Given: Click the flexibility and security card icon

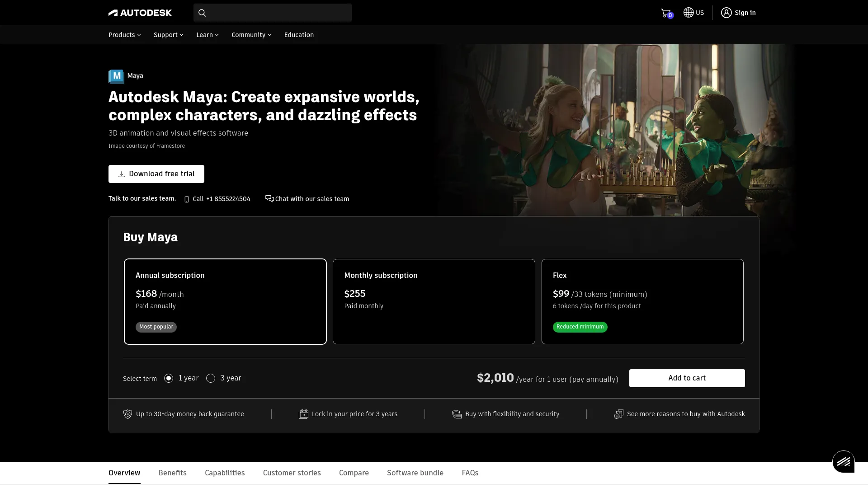Looking at the screenshot, I should [x=457, y=414].
